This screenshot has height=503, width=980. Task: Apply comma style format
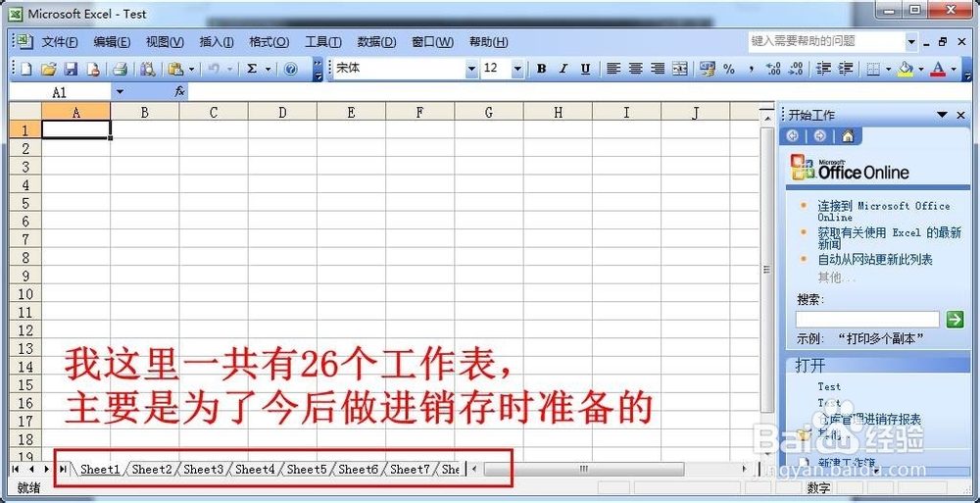(x=752, y=69)
